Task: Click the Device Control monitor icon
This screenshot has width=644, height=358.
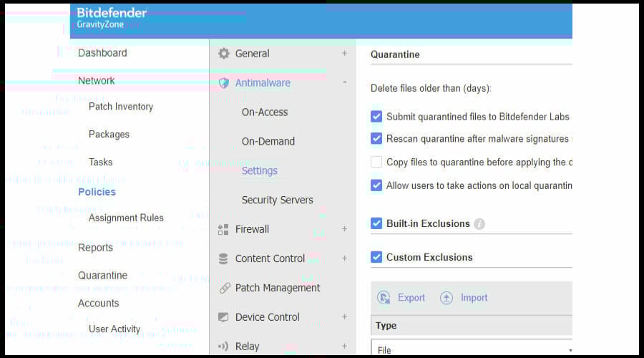Action: pos(223,317)
